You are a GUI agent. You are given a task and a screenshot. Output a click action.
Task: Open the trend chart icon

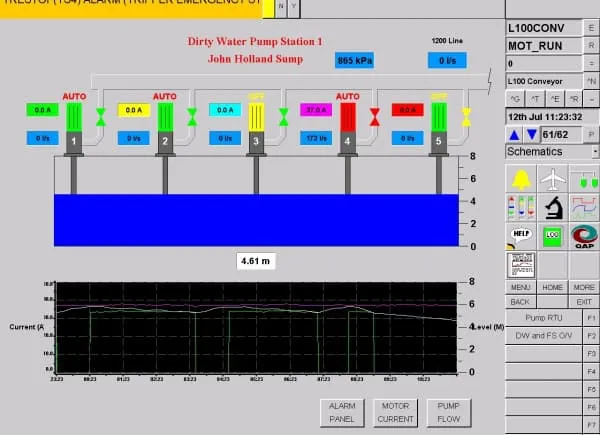pyautogui.click(x=584, y=208)
